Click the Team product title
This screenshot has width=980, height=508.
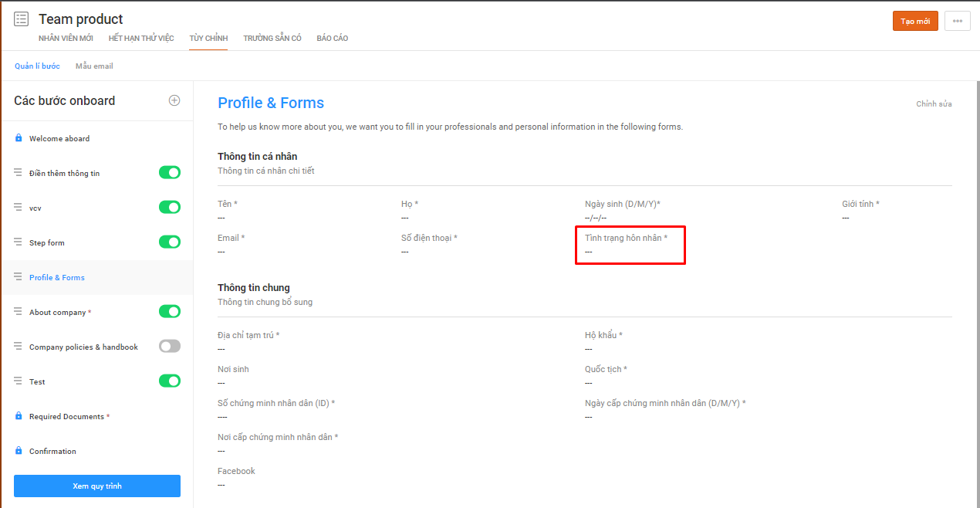81,19
